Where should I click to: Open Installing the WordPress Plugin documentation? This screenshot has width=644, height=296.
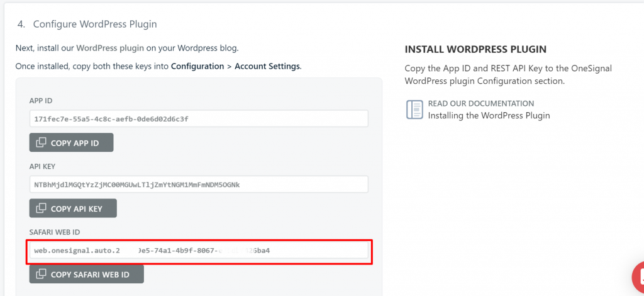point(489,115)
